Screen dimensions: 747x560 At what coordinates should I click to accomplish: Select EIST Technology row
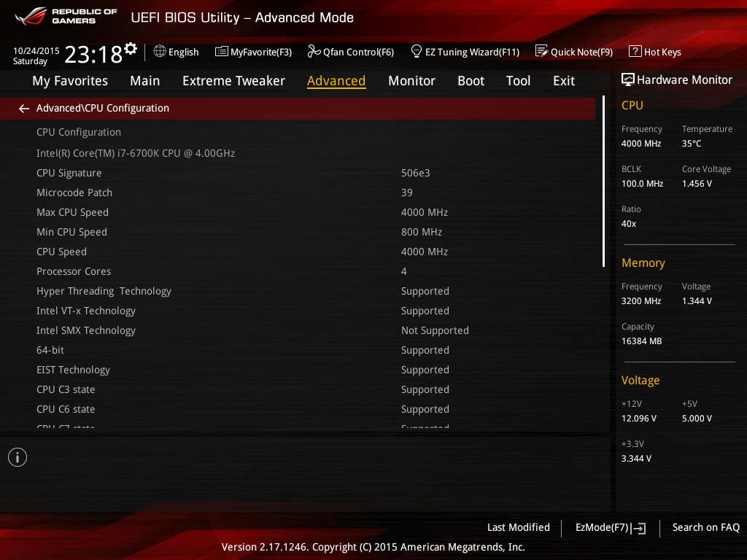[298, 370]
